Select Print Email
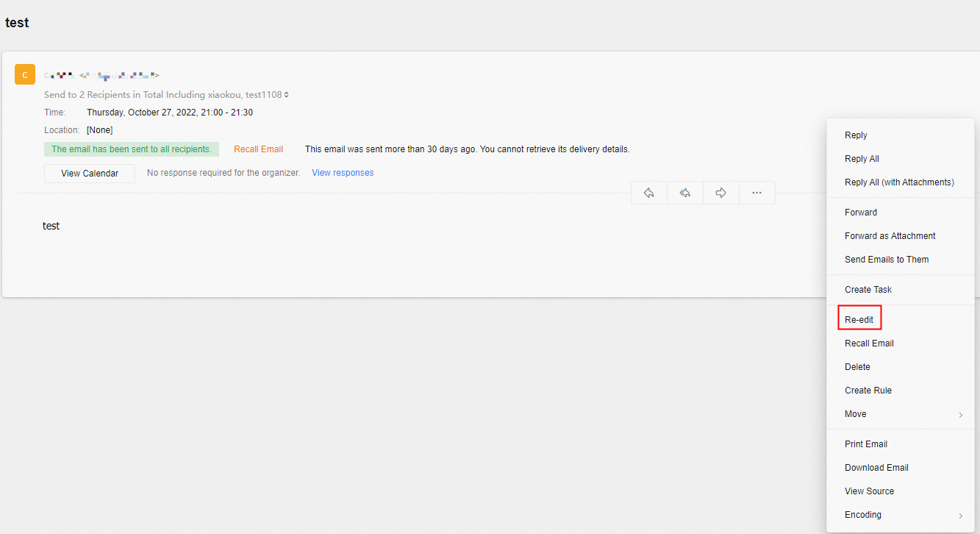The width and height of the screenshot is (980, 534). pos(865,444)
